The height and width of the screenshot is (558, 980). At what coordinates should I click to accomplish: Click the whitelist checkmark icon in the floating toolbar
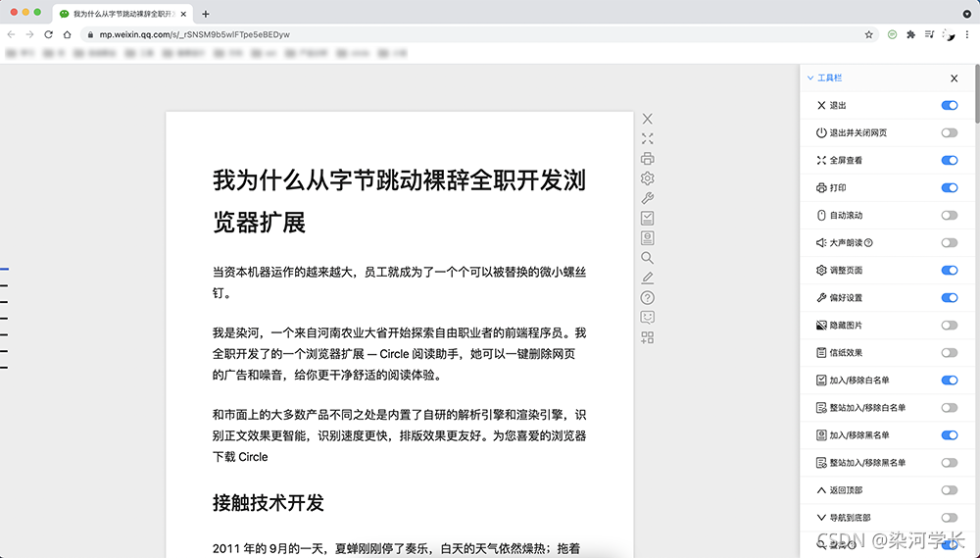point(648,219)
